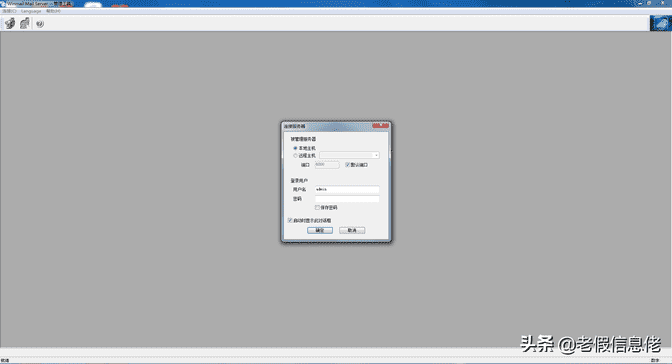672x364 pixels.
Task: Click the disconnect server toolbar icon
Action: coord(25,23)
